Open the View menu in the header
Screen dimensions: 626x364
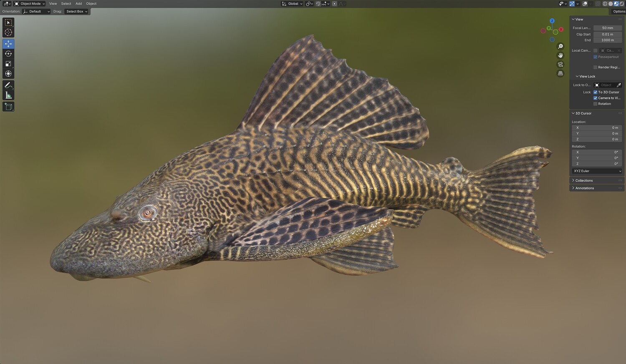[53, 4]
